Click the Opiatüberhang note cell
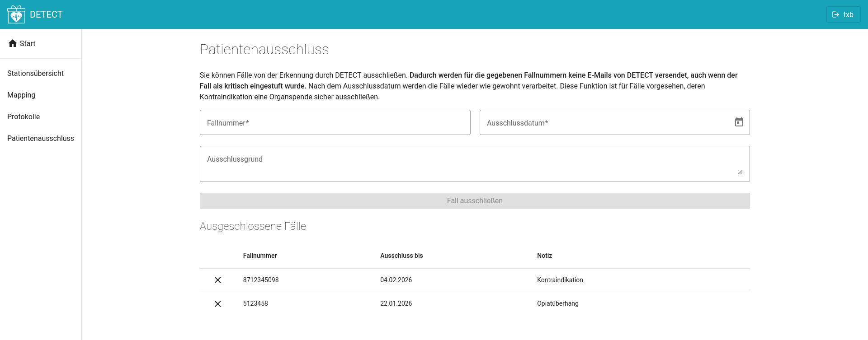The width and height of the screenshot is (868, 340). click(x=558, y=303)
